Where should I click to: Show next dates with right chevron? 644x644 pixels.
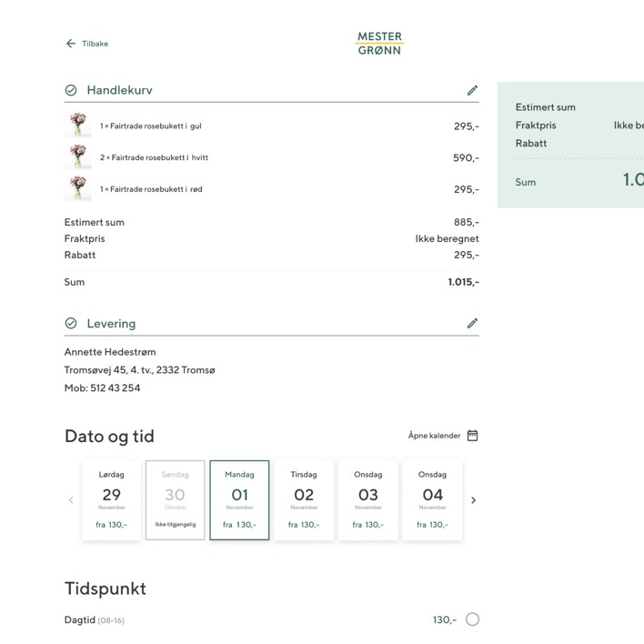coord(473,500)
